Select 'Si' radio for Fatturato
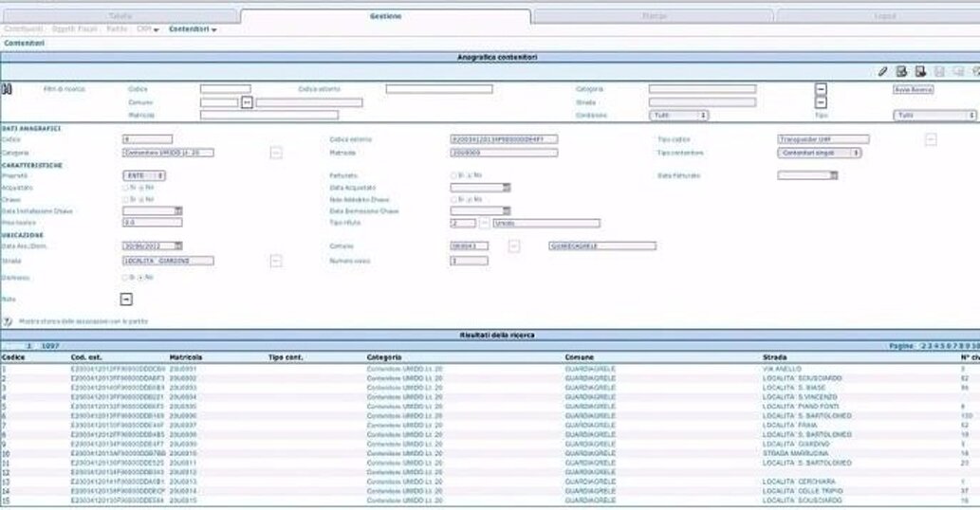Viewport: 980px width, 510px height. coord(453,175)
